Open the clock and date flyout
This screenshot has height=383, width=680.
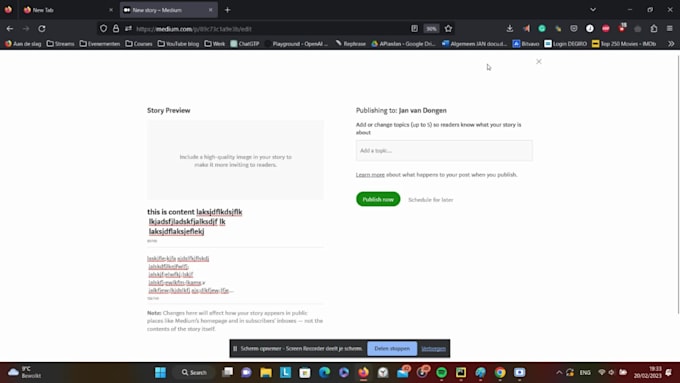[647, 373]
